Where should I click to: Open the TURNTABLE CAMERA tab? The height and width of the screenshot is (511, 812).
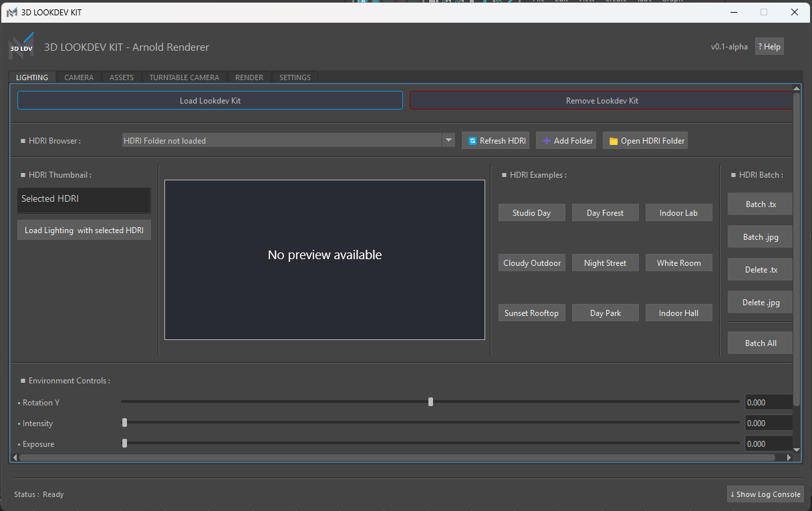click(184, 77)
